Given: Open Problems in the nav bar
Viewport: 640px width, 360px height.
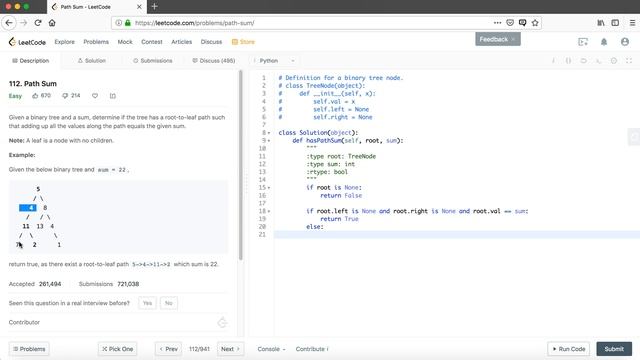Looking at the screenshot, I should (96, 42).
